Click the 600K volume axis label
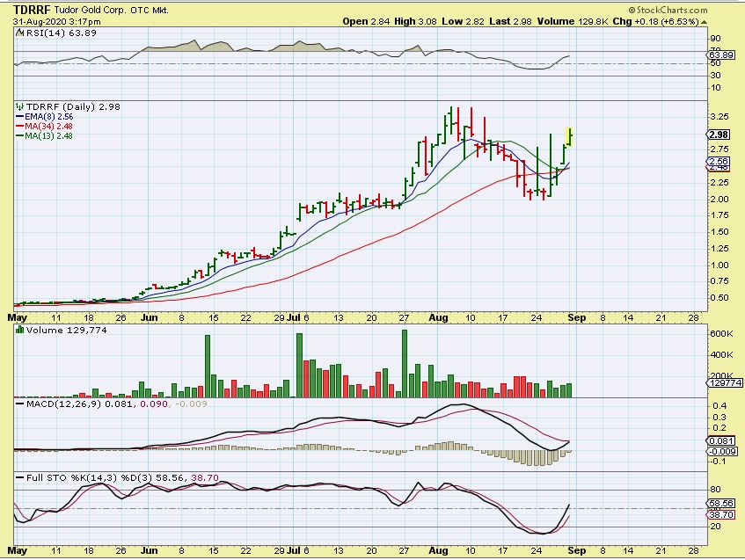 [x=721, y=333]
